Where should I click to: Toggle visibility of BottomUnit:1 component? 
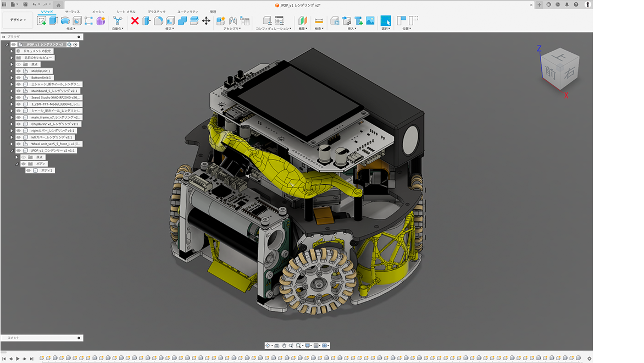18,78
